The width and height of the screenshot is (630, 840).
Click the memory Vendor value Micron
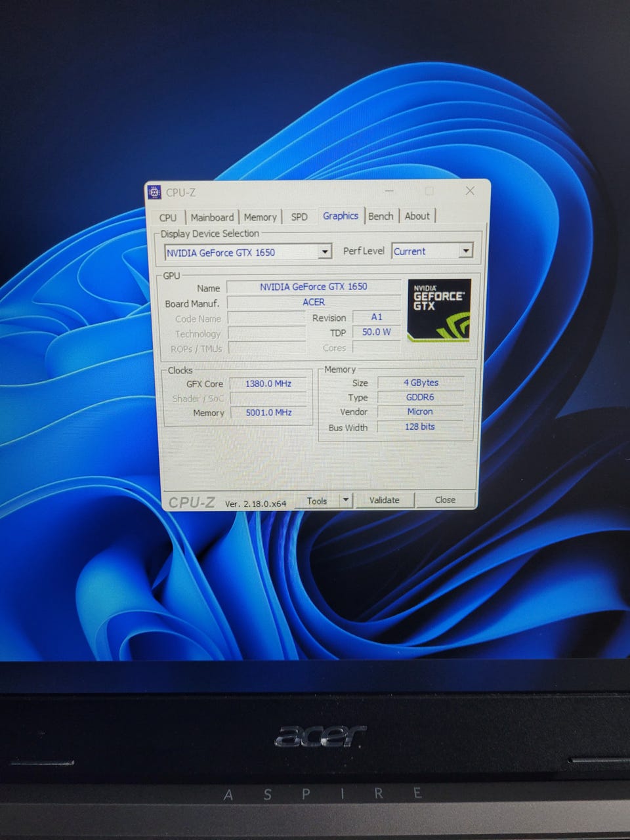[x=421, y=411]
